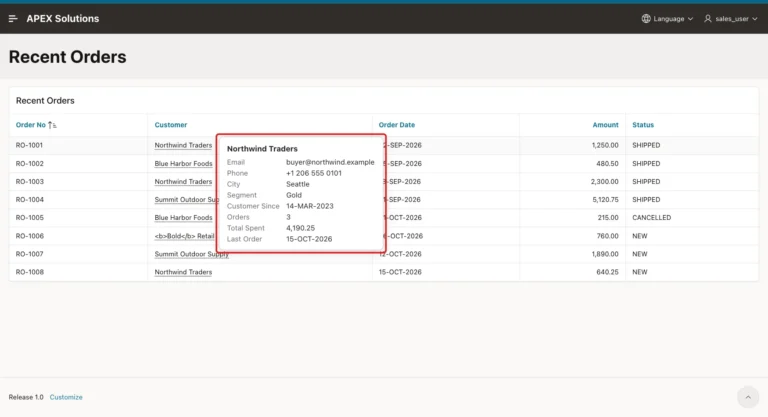Click the amount 640.25

click(607, 272)
